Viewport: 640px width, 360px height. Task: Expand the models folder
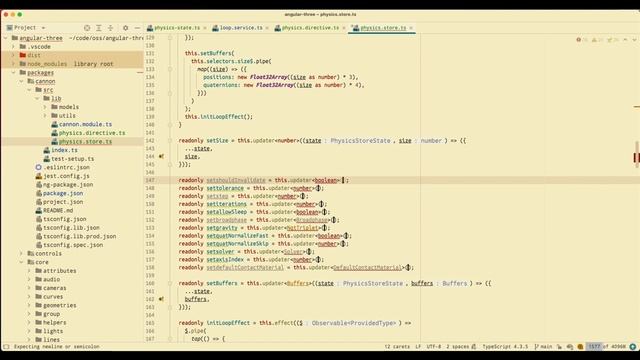[45, 107]
